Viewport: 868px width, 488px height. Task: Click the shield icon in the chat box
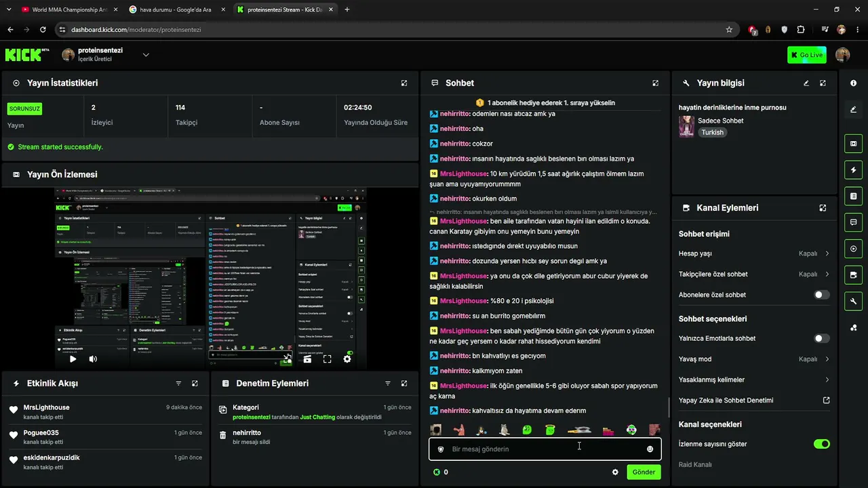[441, 449]
